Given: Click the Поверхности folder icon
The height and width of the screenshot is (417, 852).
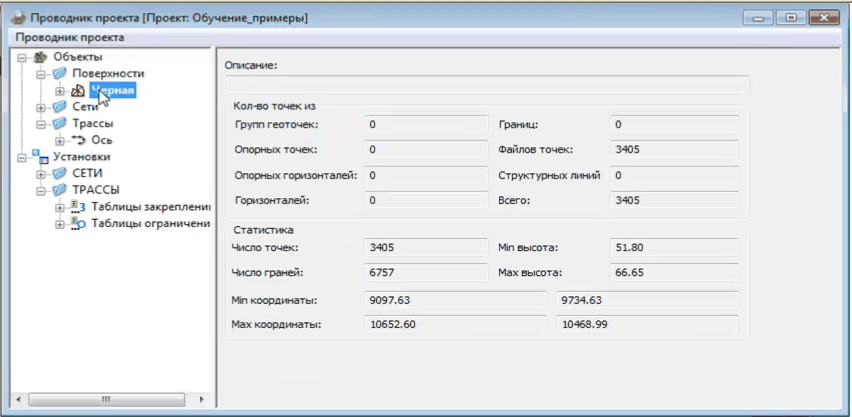Looking at the screenshot, I should click(x=59, y=74).
